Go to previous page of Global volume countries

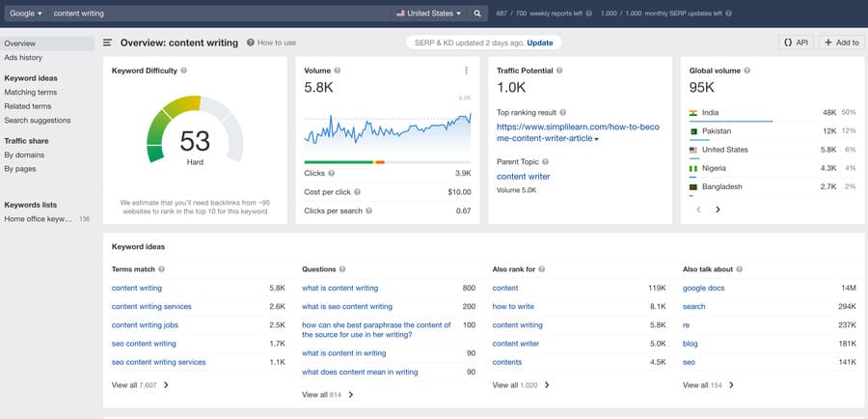tap(698, 209)
